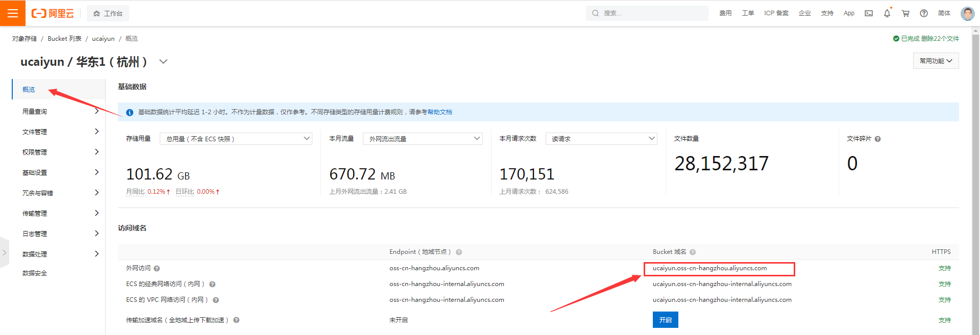Select bucket domain ucaiyun.oss-cn-hangzhou.aliyuncs.com
Screen dimensions: 980x335
point(709,268)
